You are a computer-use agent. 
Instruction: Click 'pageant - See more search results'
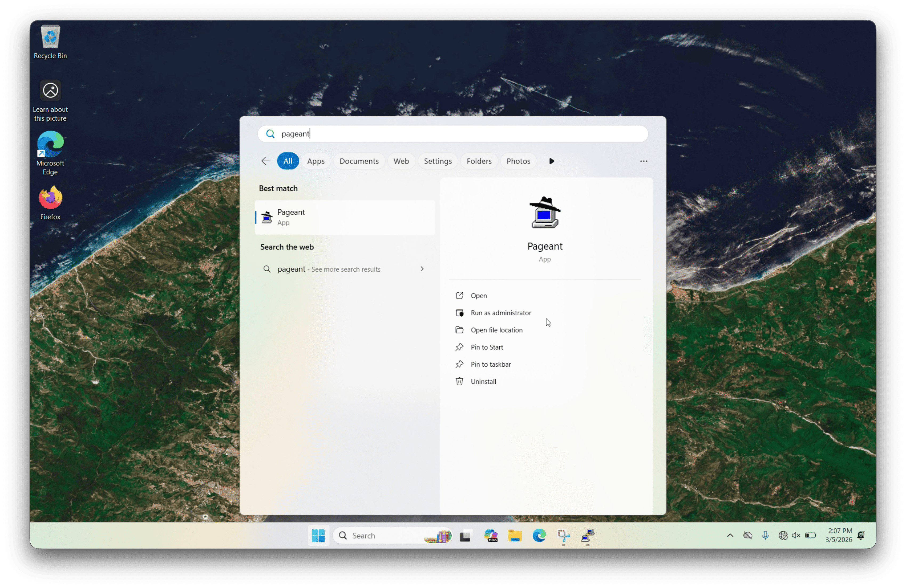click(x=345, y=269)
